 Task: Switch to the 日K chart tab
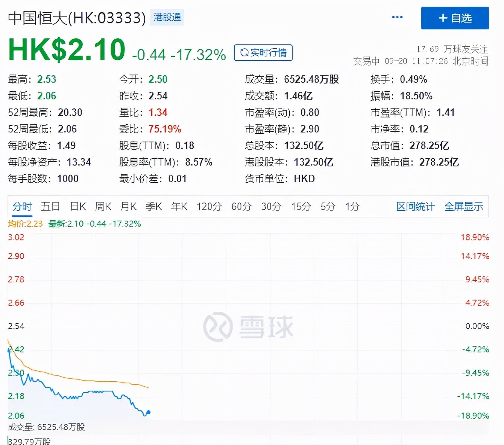(78, 206)
